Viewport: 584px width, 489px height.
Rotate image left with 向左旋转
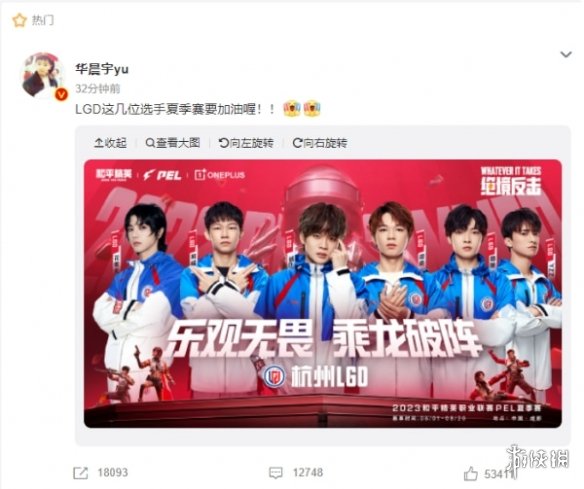(x=246, y=143)
